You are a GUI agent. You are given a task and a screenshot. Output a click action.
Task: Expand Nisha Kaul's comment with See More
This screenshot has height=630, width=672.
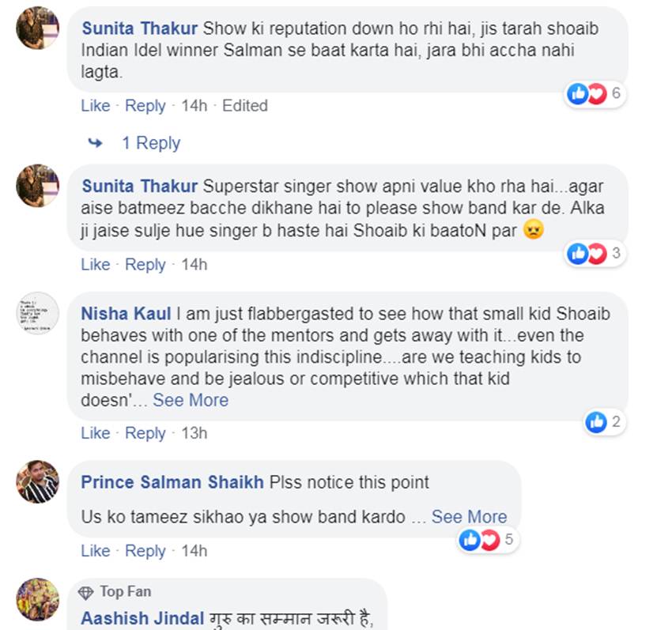tap(191, 400)
